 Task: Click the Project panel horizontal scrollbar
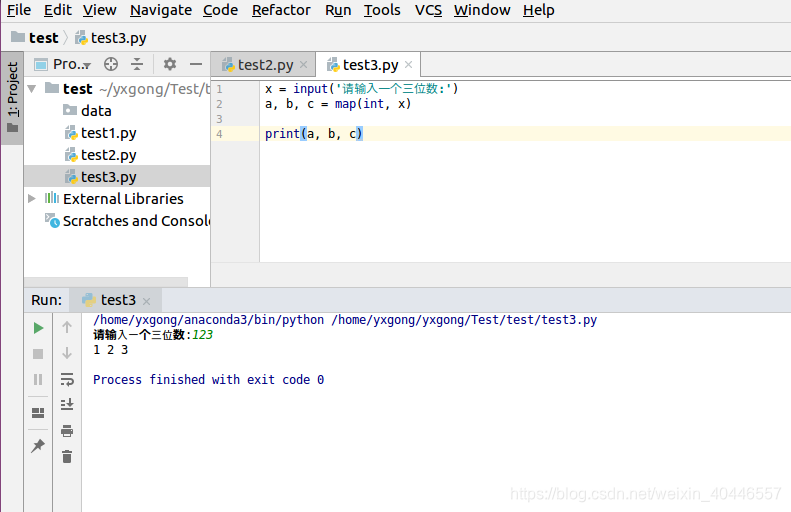(106, 281)
